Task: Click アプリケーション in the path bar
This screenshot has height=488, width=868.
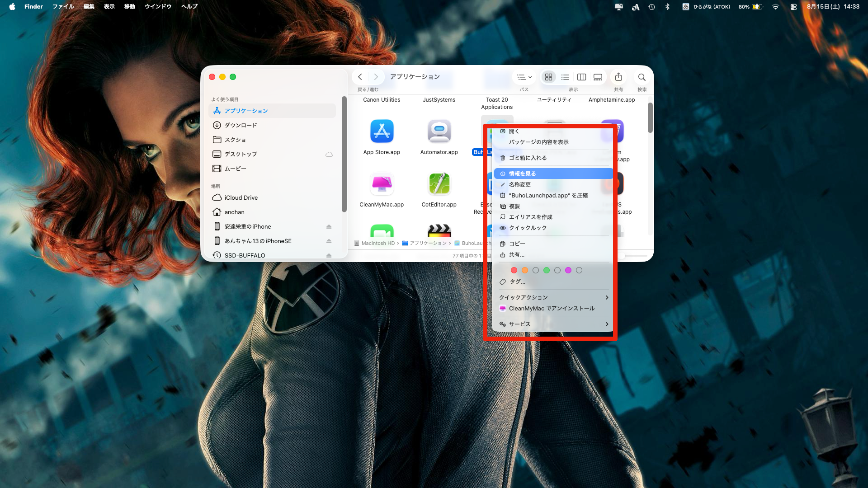Action: coord(425,243)
